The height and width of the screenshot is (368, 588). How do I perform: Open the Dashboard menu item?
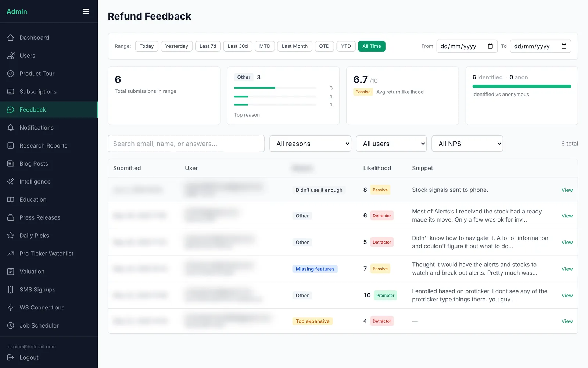click(49, 38)
